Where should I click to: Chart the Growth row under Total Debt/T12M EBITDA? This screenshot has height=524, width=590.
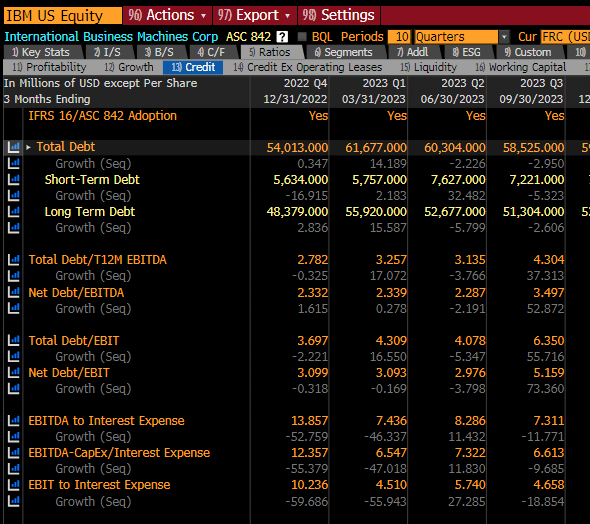coord(14,276)
